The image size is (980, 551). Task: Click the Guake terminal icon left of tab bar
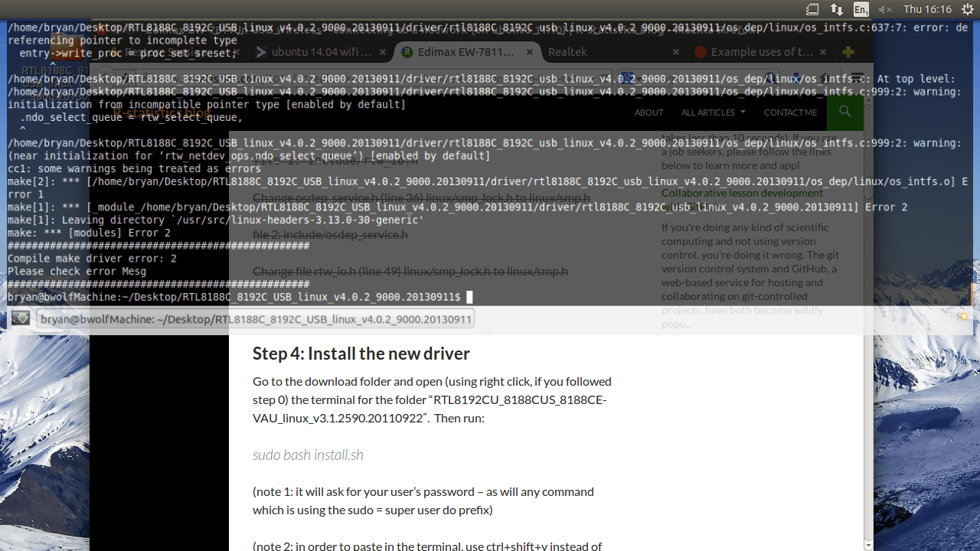21,318
